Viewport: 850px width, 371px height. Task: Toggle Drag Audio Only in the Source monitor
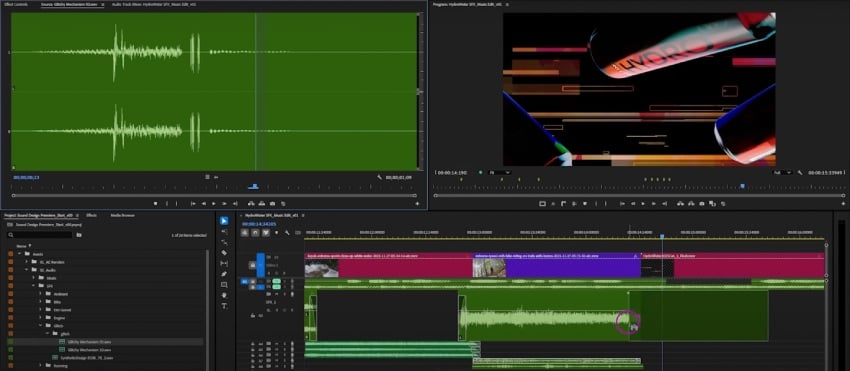point(216,177)
